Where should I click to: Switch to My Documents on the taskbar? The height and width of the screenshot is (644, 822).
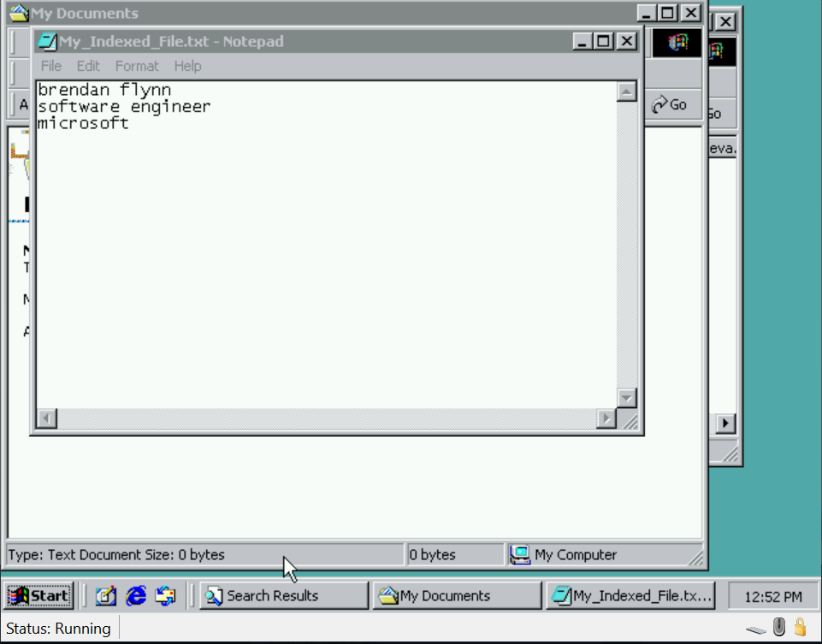click(x=457, y=595)
